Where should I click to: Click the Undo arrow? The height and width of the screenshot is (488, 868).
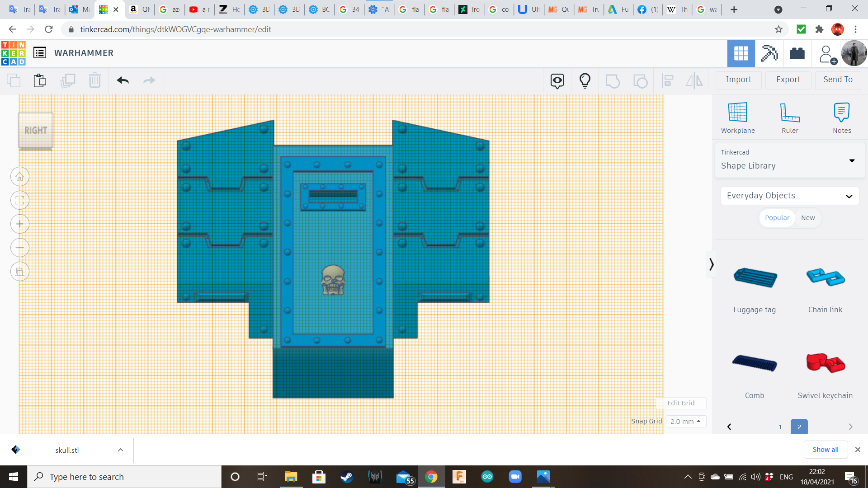pos(123,80)
